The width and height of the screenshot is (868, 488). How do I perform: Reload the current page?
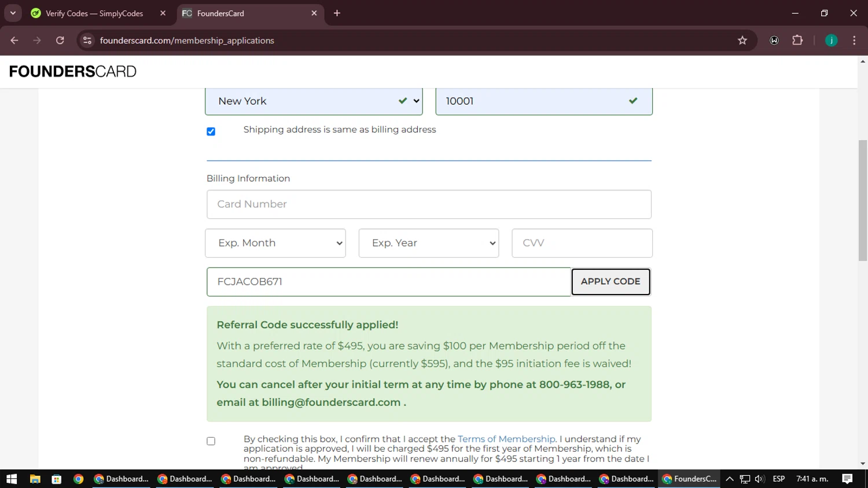[60, 41]
